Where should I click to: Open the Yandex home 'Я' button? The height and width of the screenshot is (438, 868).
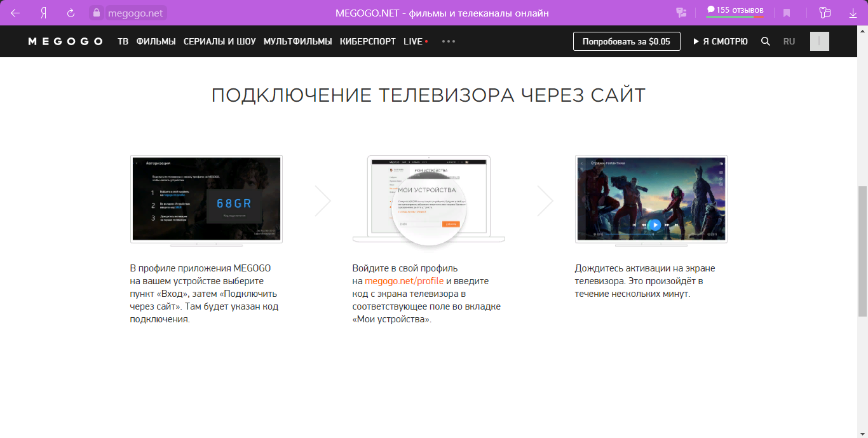tap(43, 13)
